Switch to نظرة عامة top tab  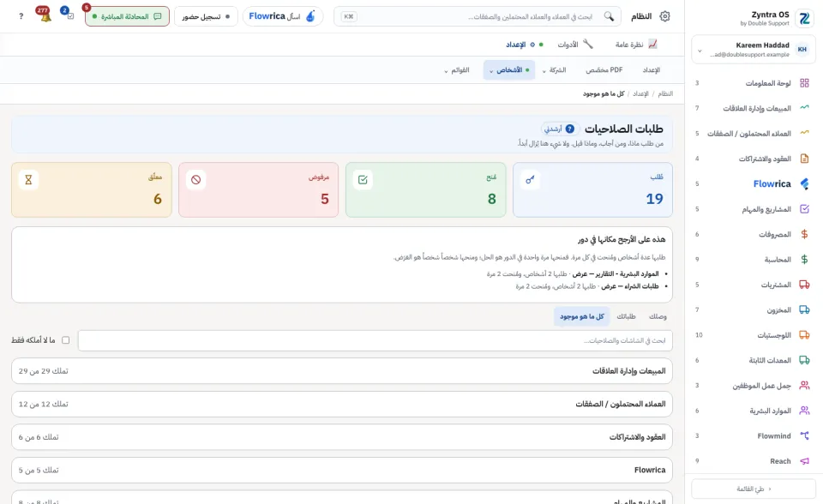636,45
